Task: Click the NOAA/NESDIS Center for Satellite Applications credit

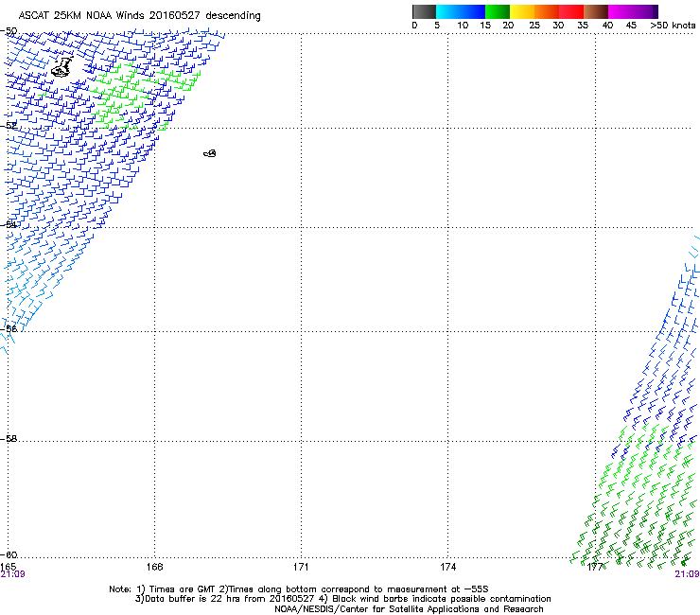Action: 409,609
